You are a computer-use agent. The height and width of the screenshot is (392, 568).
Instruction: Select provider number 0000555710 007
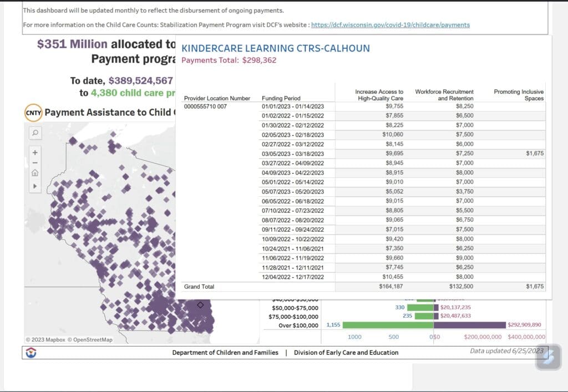click(x=205, y=106)
